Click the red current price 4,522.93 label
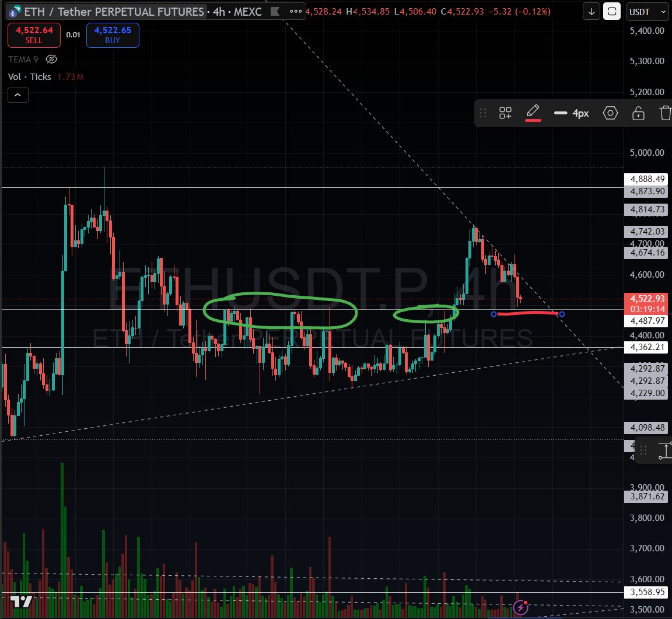This screenshot has width=672, height=619. click(x=647, y=298)
